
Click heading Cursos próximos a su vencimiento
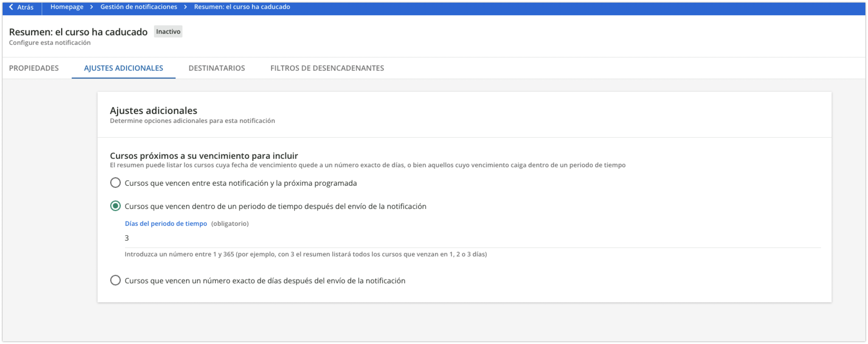[204, 156]
